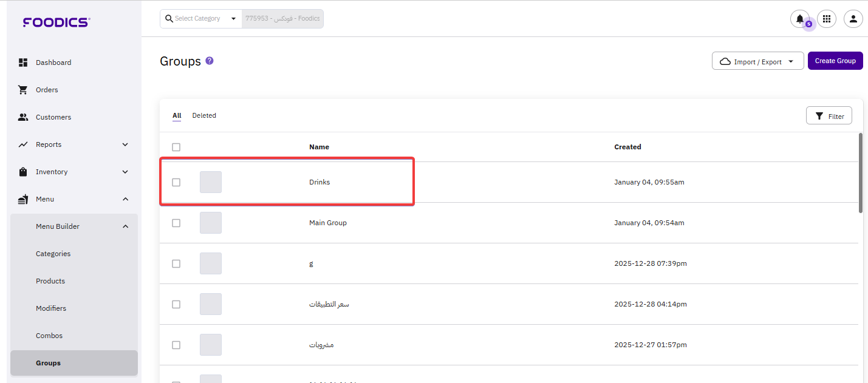Open the Select Category dropdown
This screenshot has width=868, height=383.
point(200,19)
